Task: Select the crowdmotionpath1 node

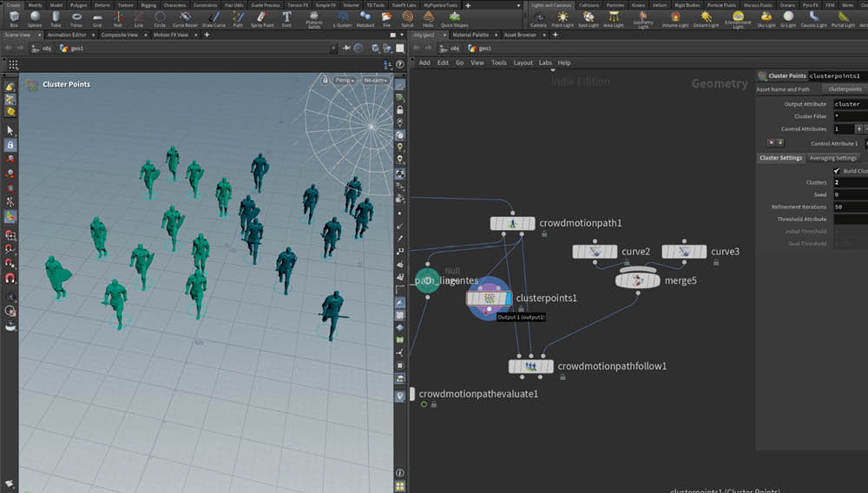Action: coord(511,223)
